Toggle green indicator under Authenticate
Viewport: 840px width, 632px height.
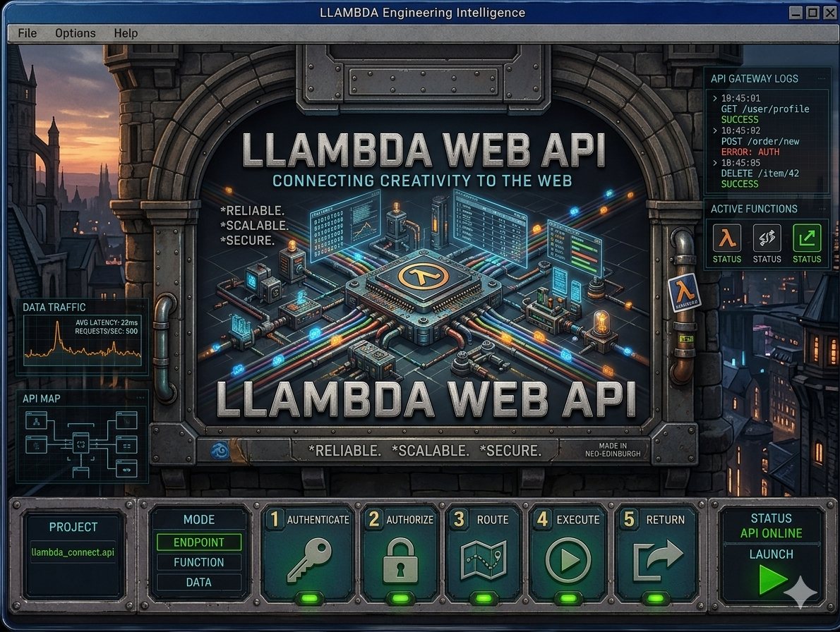pos(309,597)
